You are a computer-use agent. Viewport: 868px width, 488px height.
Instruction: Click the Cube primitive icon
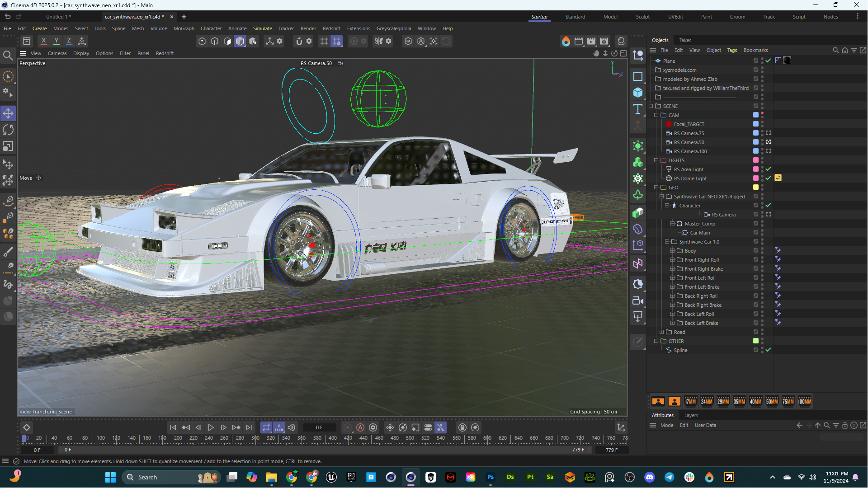click(638, 93)
